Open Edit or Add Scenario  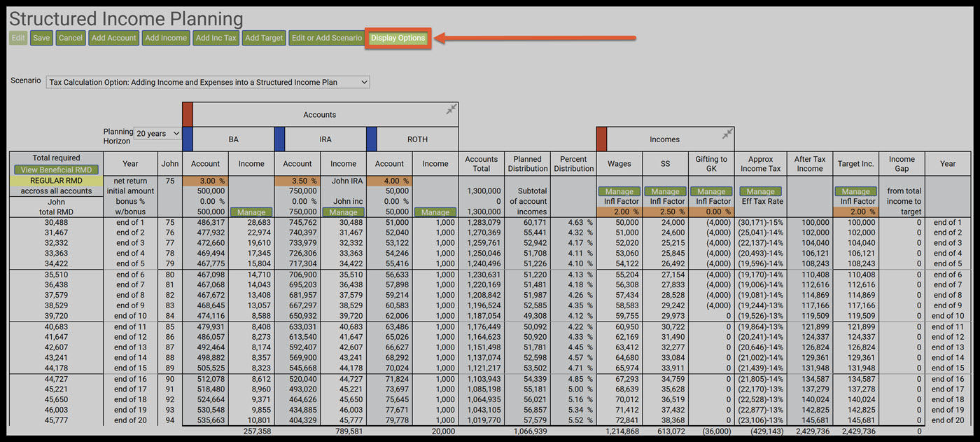pyautogui.click(x=326, y=38)
